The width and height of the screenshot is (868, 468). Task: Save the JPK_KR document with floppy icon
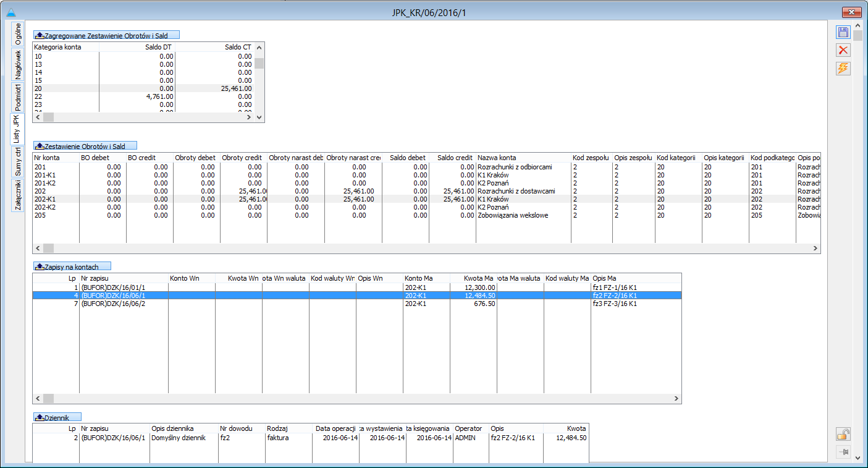pos(843,32)
